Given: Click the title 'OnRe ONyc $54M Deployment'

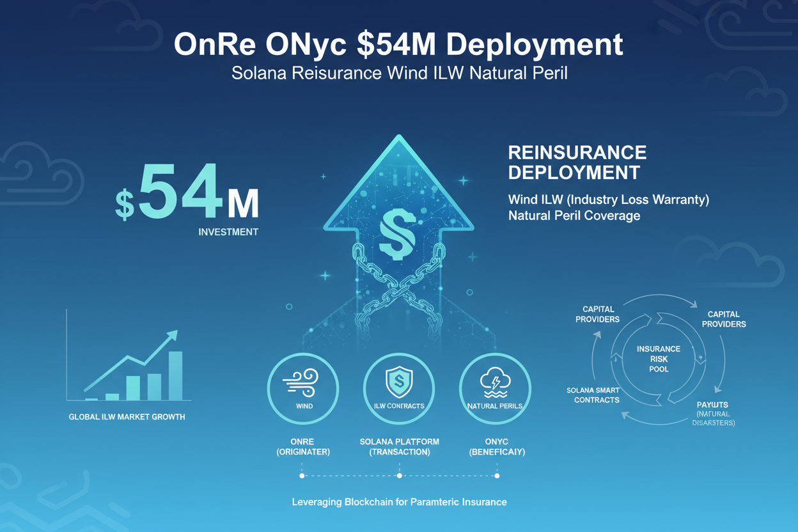Looking at the screenshot, I should click(398, 45).
